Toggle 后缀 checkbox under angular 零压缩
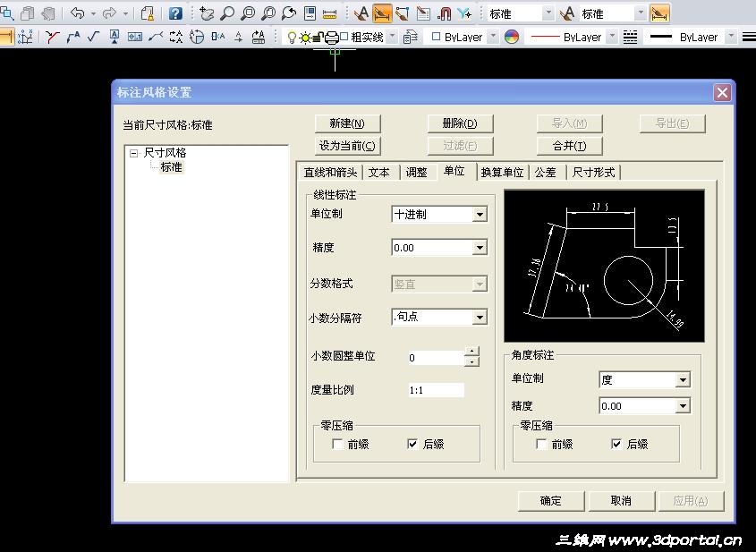The image size is (756, 552). [616, 444]
